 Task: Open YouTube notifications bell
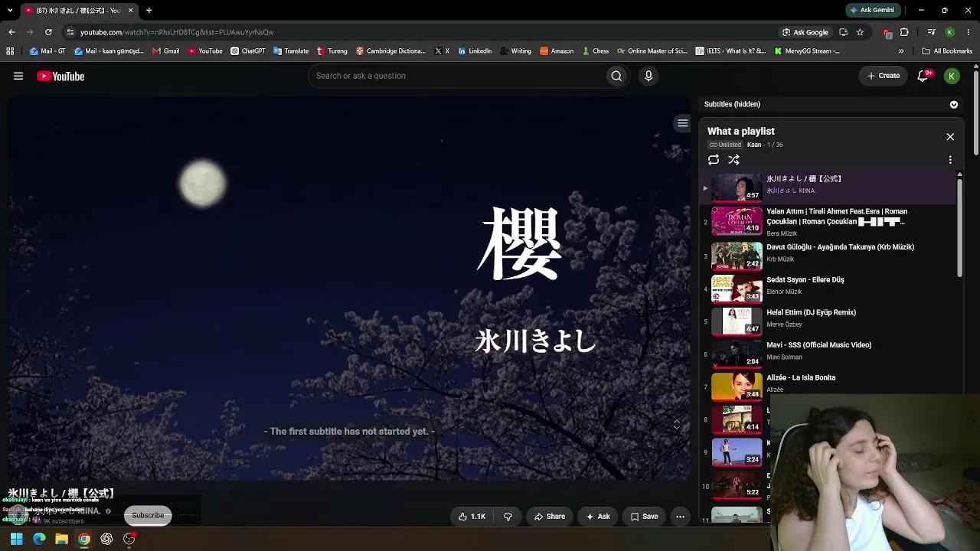click(x=923, y=76)
